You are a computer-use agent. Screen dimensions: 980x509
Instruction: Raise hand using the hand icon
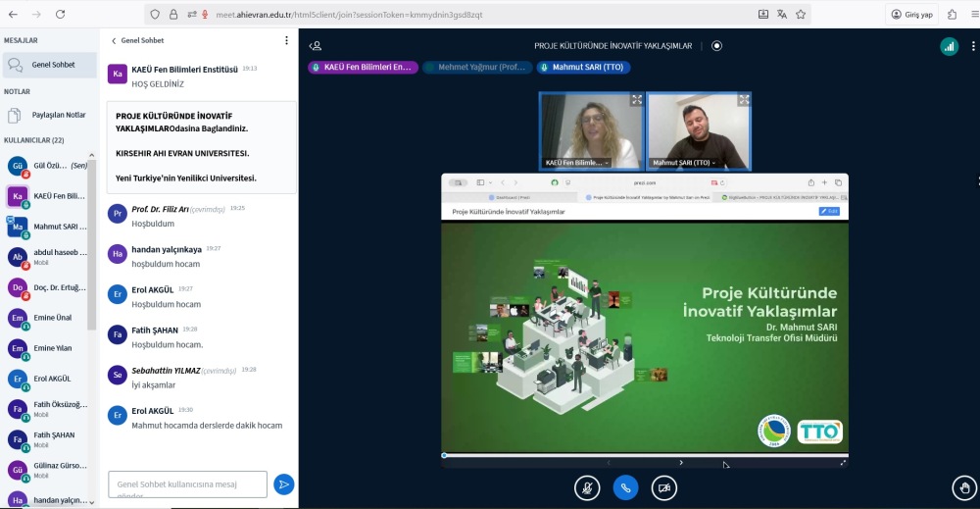pyautogui.click(x=964, y=487)
